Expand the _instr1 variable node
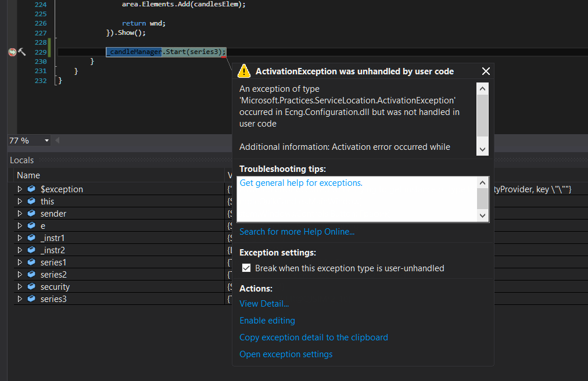Screen dimensions: 588x381 [20, 238]
